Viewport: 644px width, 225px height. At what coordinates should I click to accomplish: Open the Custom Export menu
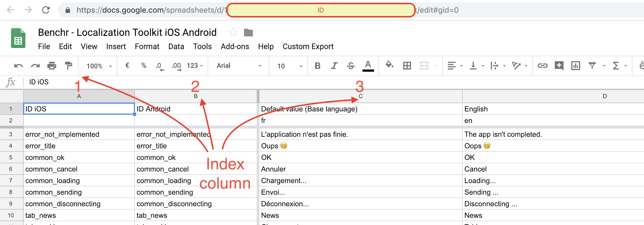click(x=308, y=46)
